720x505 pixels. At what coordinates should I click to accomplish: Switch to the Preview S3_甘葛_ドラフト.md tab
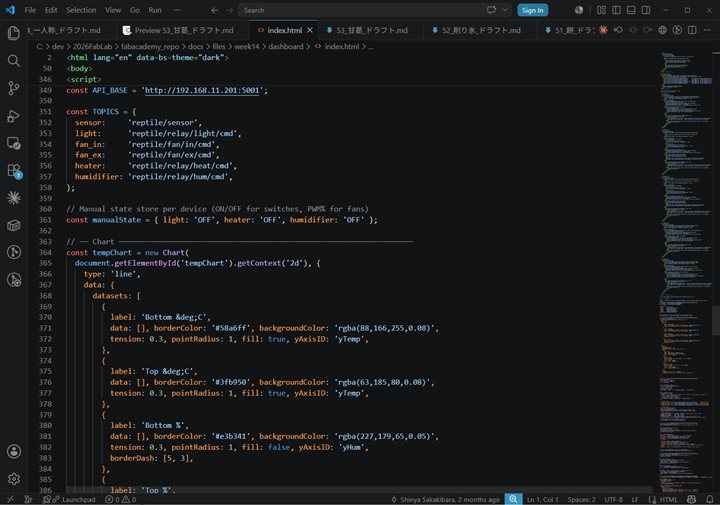pyautogui.click(x=184, y=30)
